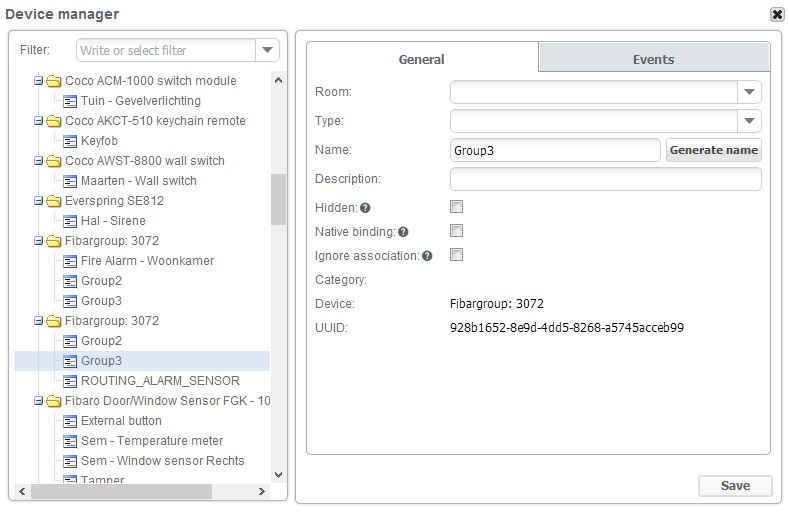Viewport: 789px width, 513px height.
Task: Click the Hal - Sirene device icon
Action: (70, 221)
